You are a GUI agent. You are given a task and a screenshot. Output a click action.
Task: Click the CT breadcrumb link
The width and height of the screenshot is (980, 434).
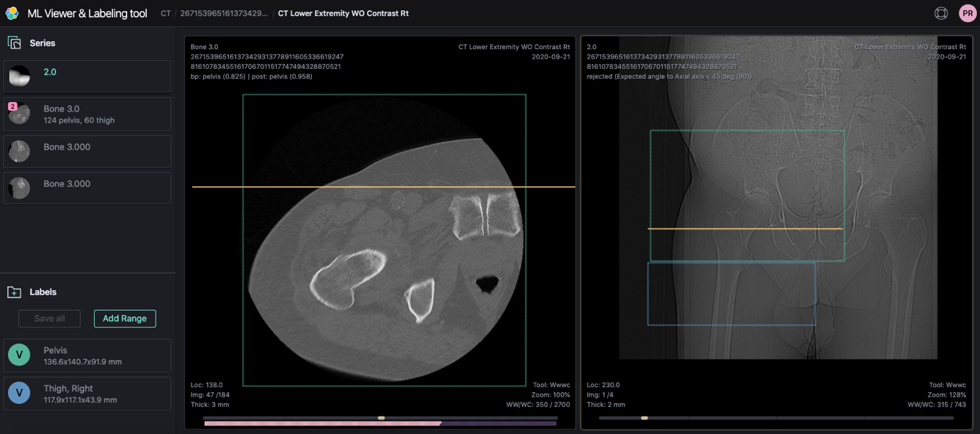pyautogui.click(x=166, y=13)
